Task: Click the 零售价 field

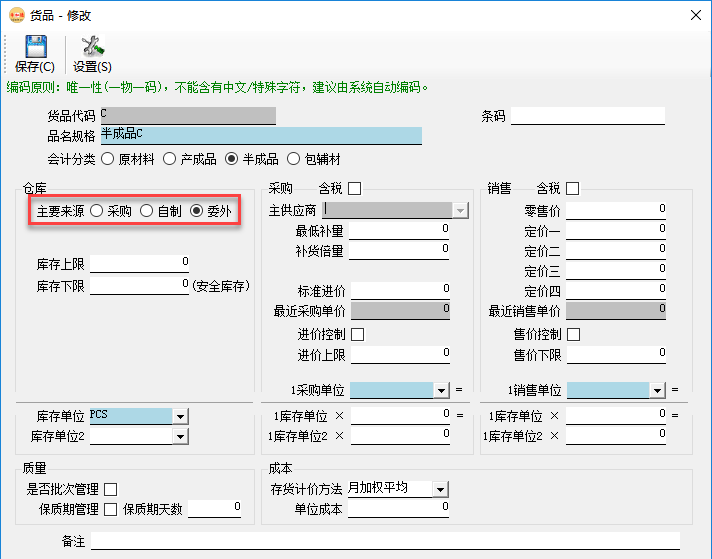Action: (x=616, y=211)
